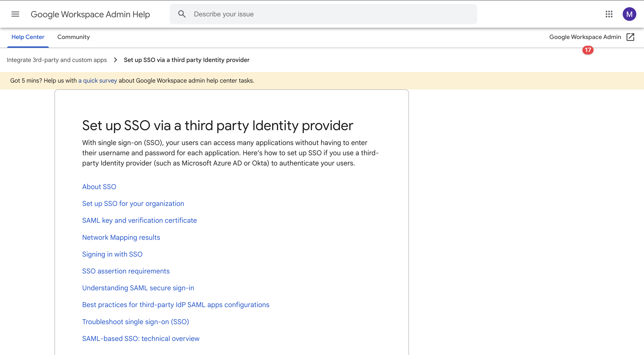Select the Help Center tab
644x355 pixels.
(28, 37)
